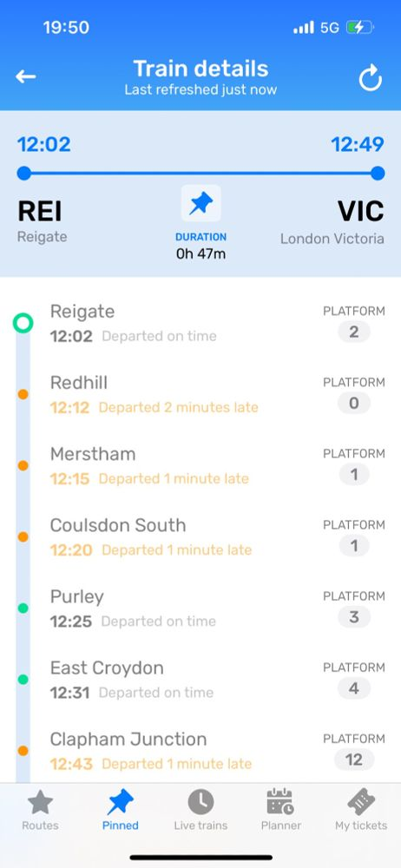Tap platform 12 badge at Clapham Junction
The height and width of the screenshot is (868, 401).
click(354, 759)
